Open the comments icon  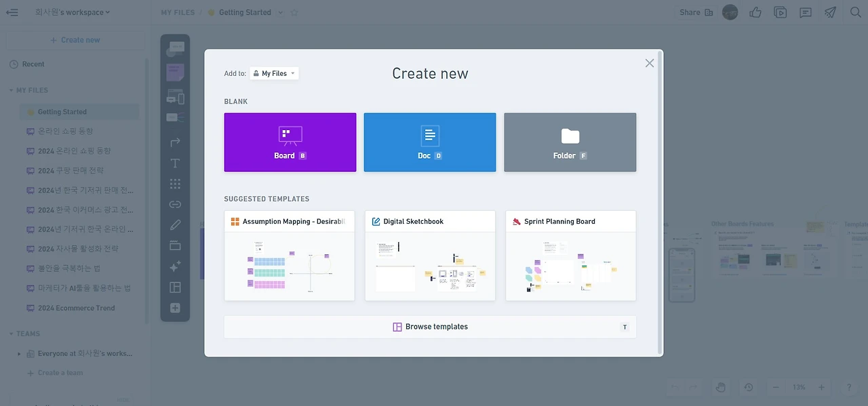click(806, 12)
